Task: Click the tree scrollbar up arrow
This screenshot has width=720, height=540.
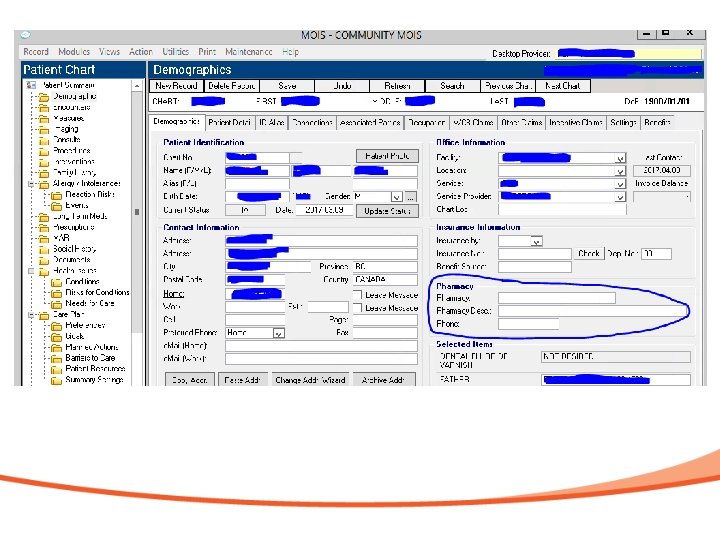Action: click(137, 86)
